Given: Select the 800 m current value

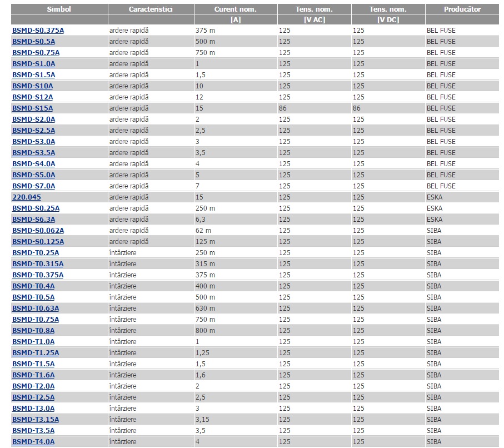Looking at the screenshot, I should pos(205,331).
